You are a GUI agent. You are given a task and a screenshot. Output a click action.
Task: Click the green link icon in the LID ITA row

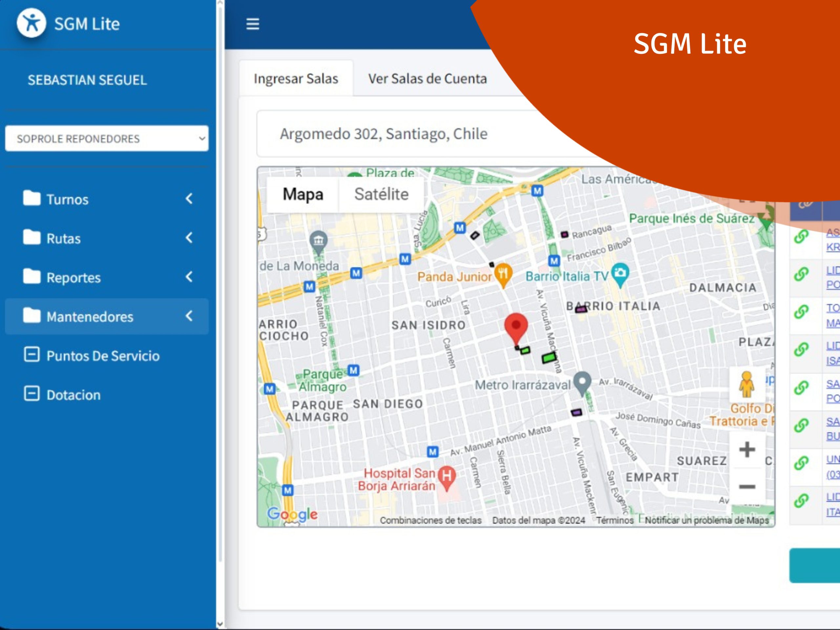click(801, 500)
